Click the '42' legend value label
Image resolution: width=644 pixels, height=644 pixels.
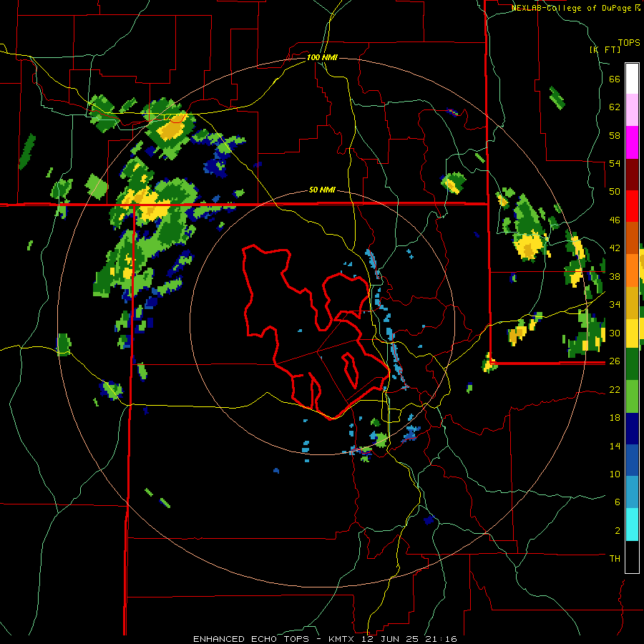[x=615, y=248]
